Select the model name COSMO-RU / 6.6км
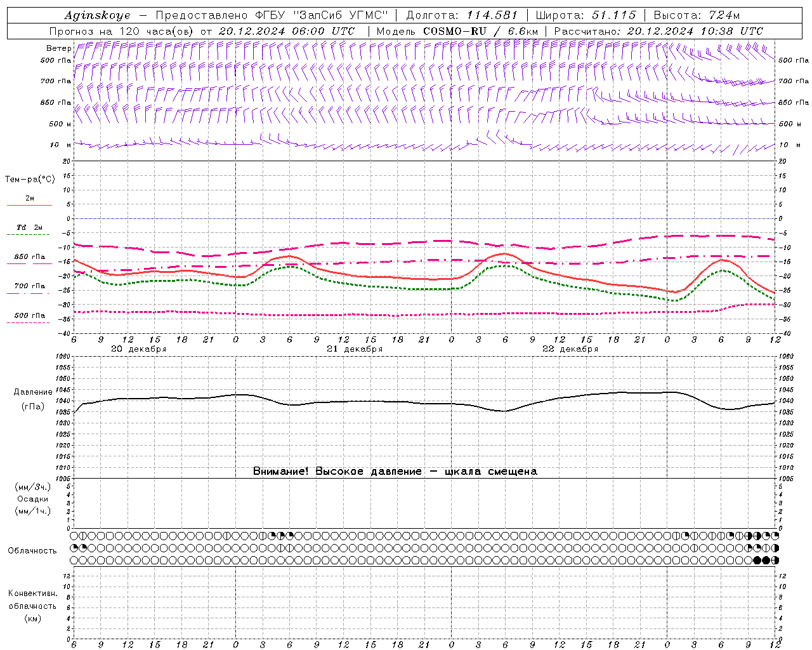This screenshot has height=650, width=812. point(480,31)
